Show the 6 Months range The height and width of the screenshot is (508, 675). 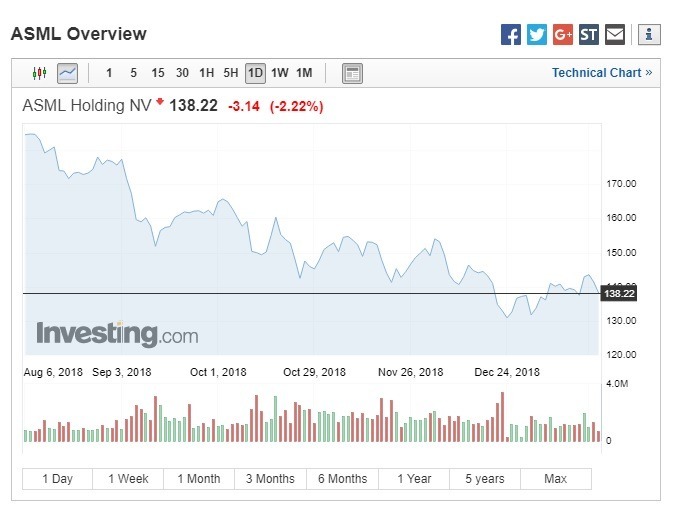click(x=342, y=479)
